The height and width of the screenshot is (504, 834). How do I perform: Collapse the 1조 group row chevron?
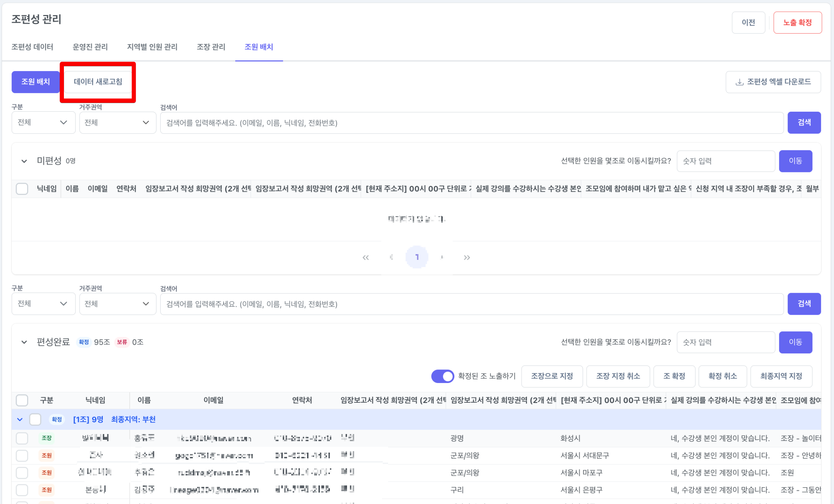[20, 419]
